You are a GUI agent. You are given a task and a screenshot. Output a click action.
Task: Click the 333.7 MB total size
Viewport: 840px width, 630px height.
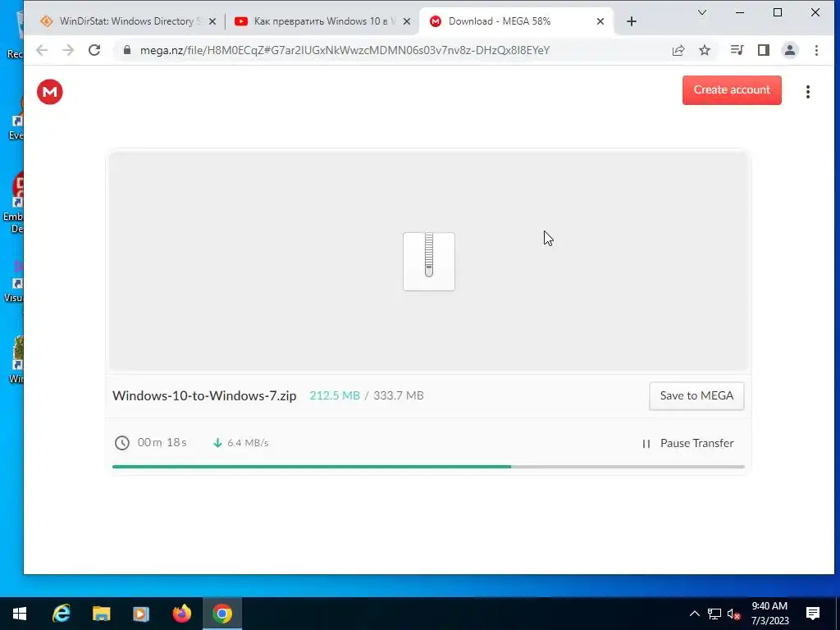(399, 396)
